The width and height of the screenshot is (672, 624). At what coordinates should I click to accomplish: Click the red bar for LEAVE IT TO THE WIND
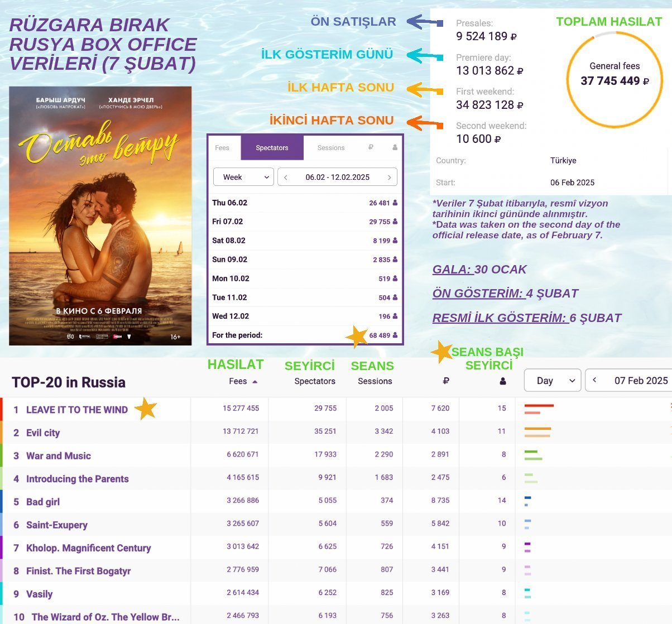pyautogui.click(x=539, y=406)
